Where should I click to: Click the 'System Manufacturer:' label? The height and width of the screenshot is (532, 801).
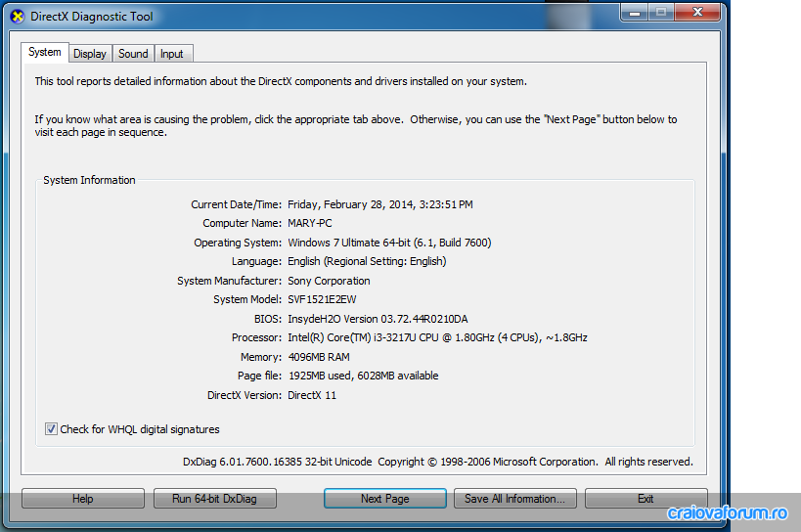point(229,281)
